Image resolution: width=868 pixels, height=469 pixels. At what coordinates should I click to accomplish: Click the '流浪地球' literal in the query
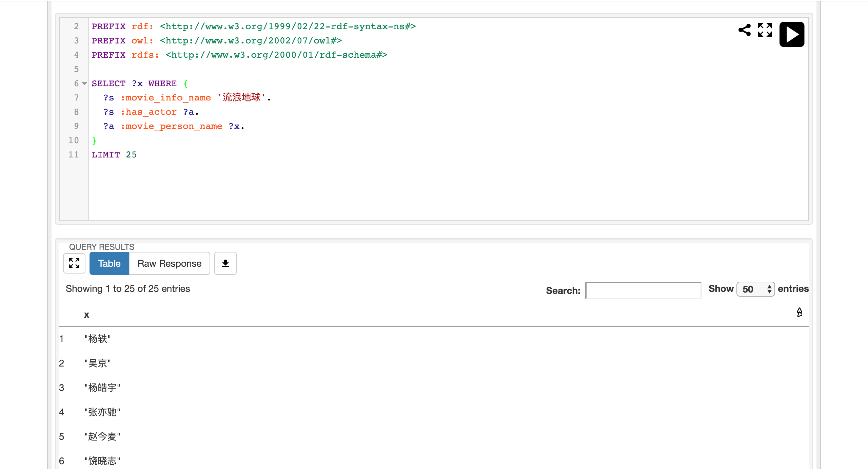242,97
